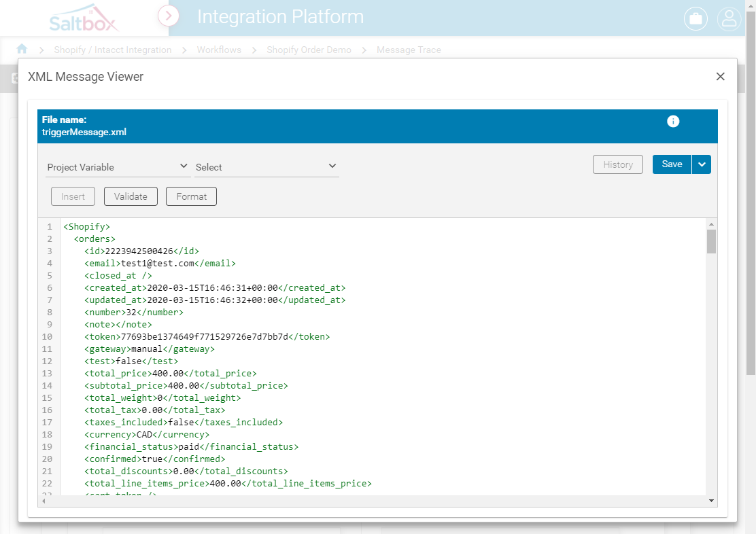Click the XML Message Viewer title
The height and width of the screenshot is (534, 756).
(86, 77)
